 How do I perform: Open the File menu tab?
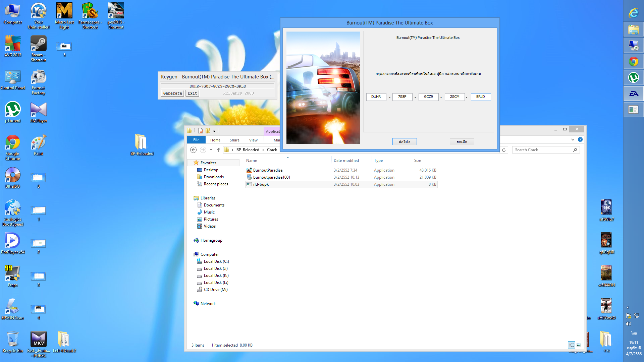(x=196, y=140)
